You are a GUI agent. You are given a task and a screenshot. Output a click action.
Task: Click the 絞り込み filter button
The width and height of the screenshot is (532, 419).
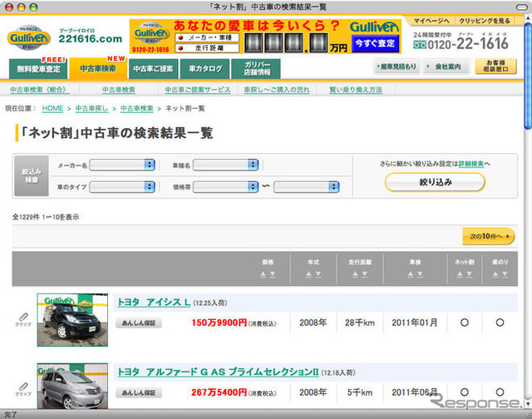pos(435,182)
